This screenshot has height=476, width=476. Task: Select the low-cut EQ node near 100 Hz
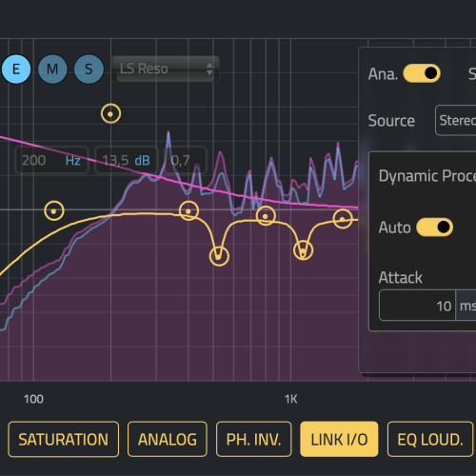(x=54, y=211)
